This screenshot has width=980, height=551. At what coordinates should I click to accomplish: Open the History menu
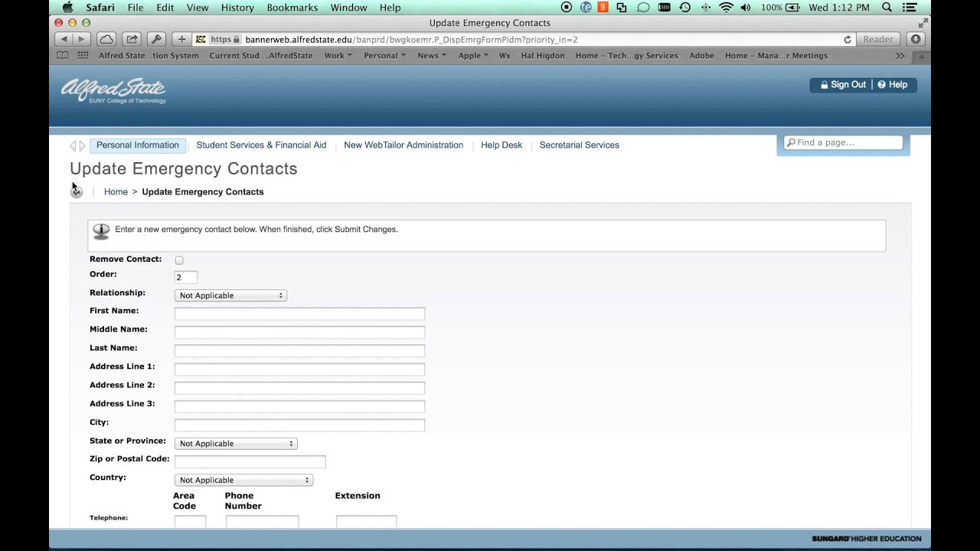pyautogui.click(x=237, y=8)
